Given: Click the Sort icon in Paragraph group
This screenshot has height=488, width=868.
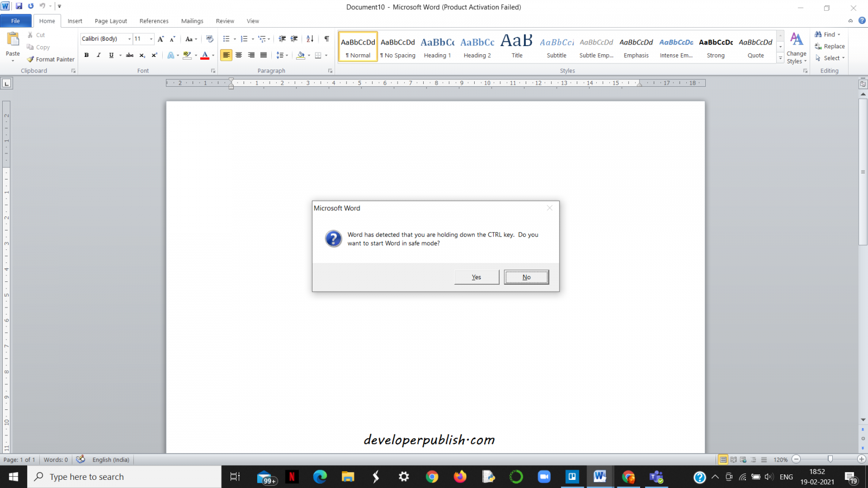Looking at the screenshot, I should pos(310,38).
